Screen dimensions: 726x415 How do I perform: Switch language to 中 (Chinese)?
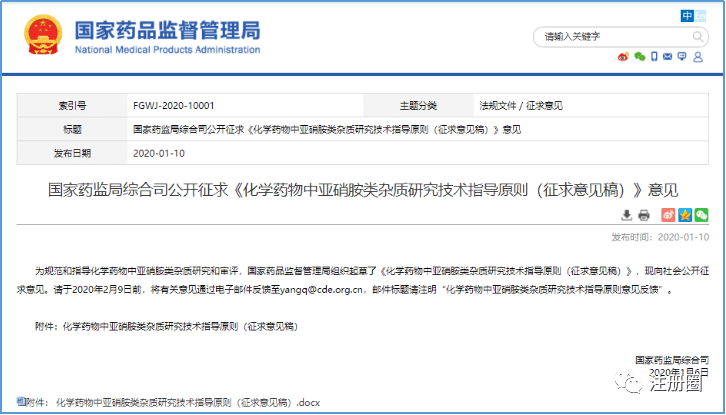[687, 15]
